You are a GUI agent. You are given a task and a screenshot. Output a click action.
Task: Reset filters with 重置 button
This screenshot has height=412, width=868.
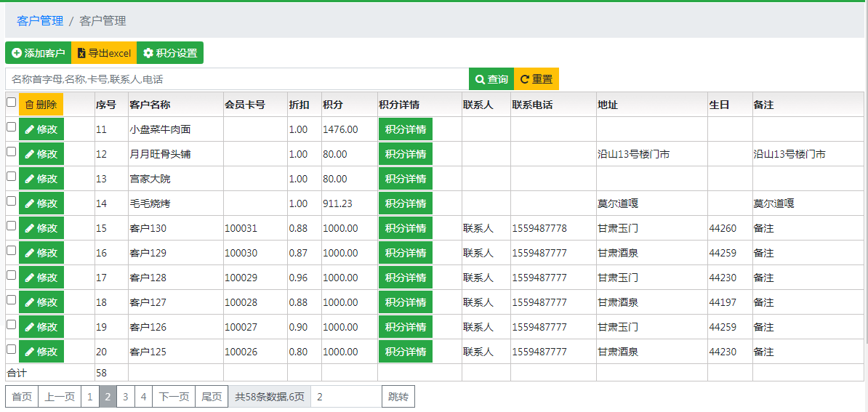[x=537, y=79]
